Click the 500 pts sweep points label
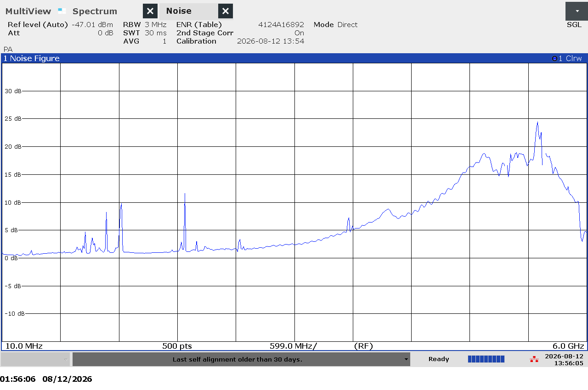 point(177,346)
